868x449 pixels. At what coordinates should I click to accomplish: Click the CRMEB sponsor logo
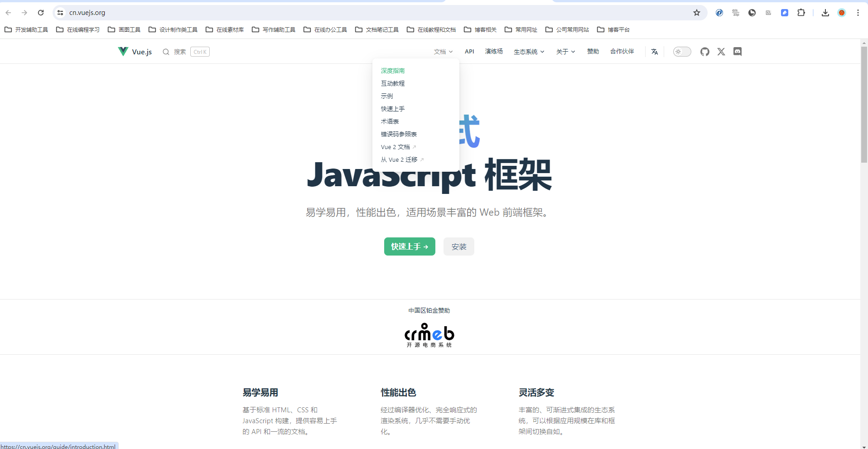tap(429, 335)
